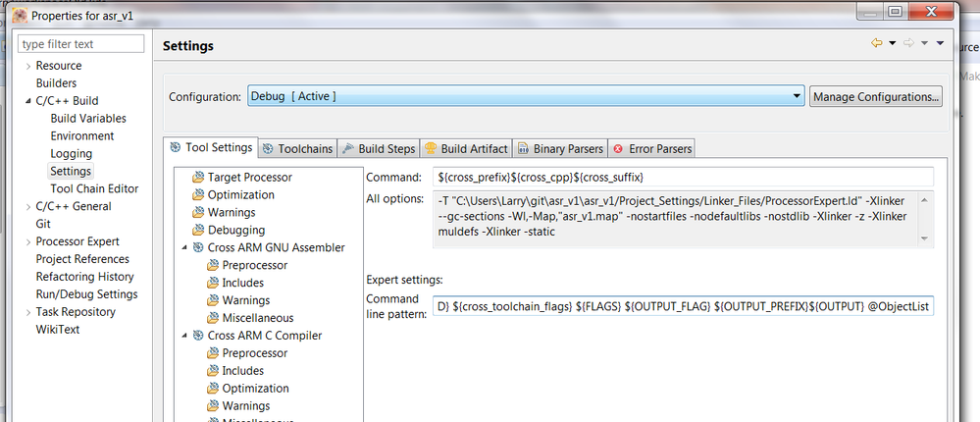Open the Settings view menu triangle

tap(940, 43)
